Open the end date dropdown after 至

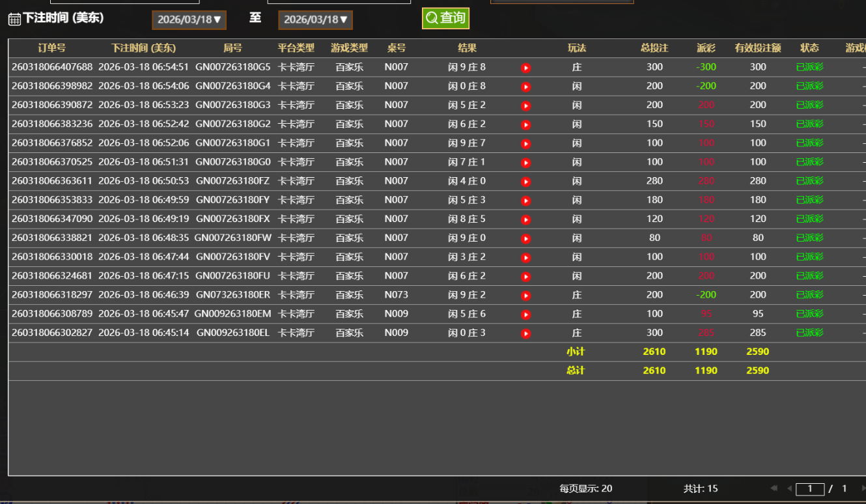coord(315,20)
